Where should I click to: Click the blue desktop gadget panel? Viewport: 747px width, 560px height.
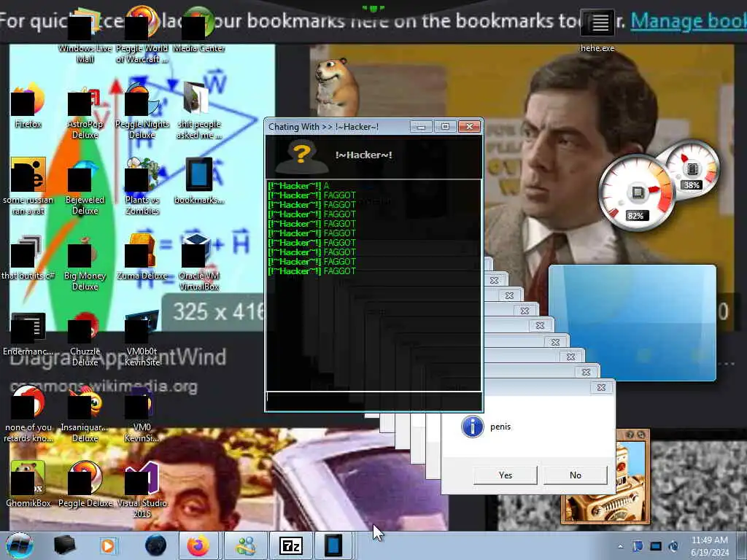pos(632,323)
